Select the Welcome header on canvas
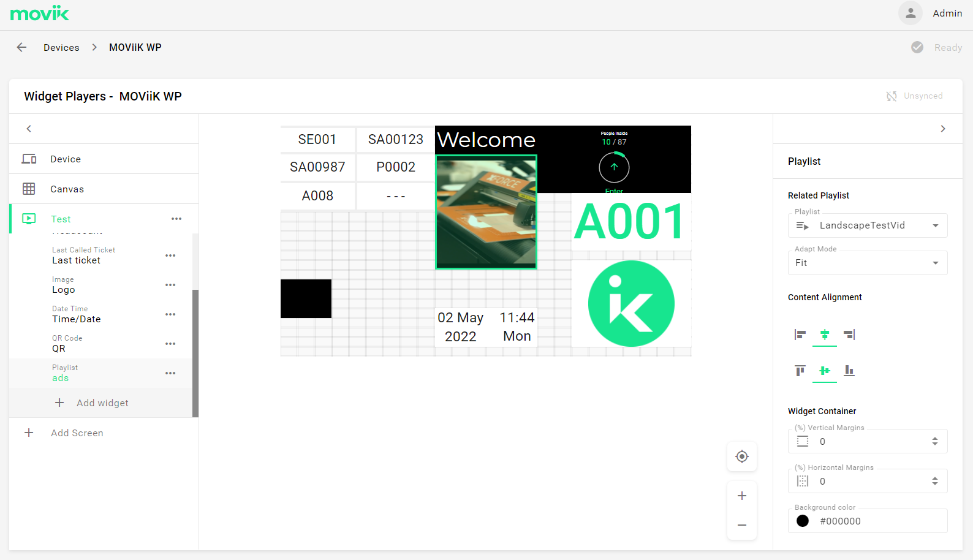This screenshot has width=973, height=560. tap(486, 140)
